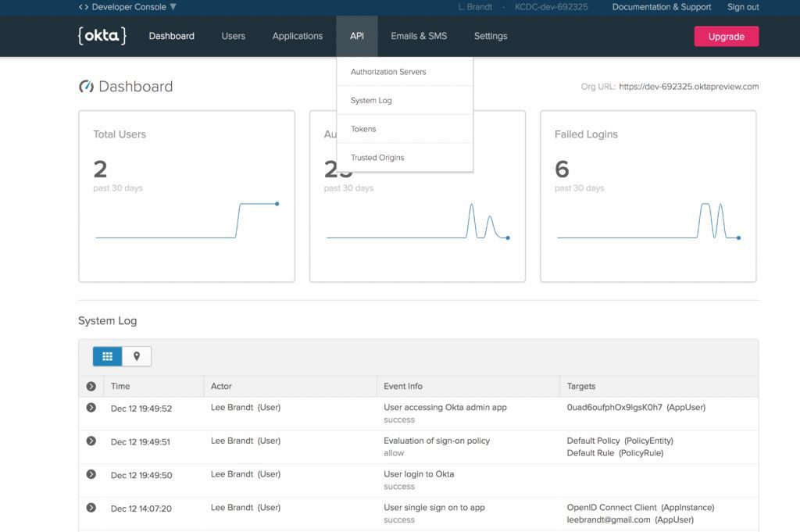
Task: Click the code brackets icon by Developer Console
Action: point(84,7)
